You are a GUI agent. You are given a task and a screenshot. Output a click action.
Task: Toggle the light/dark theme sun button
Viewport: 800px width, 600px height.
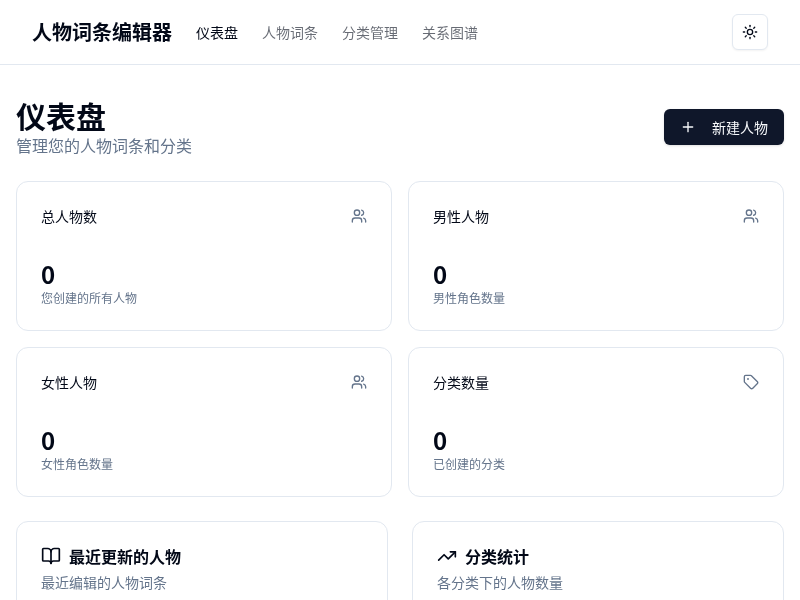(x=749, y=32)
